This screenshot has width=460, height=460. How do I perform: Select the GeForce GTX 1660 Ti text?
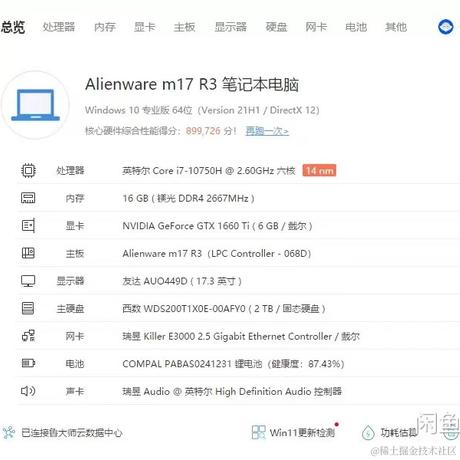217,226
